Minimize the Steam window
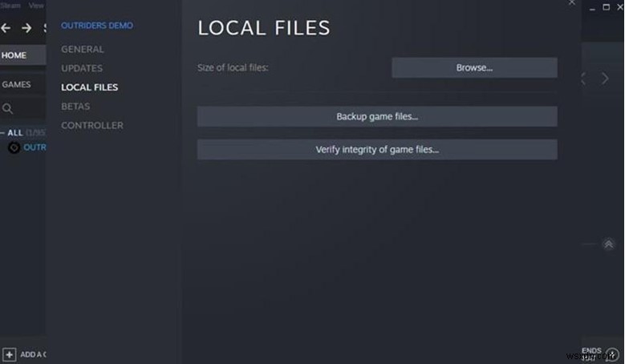 (592, 9)
